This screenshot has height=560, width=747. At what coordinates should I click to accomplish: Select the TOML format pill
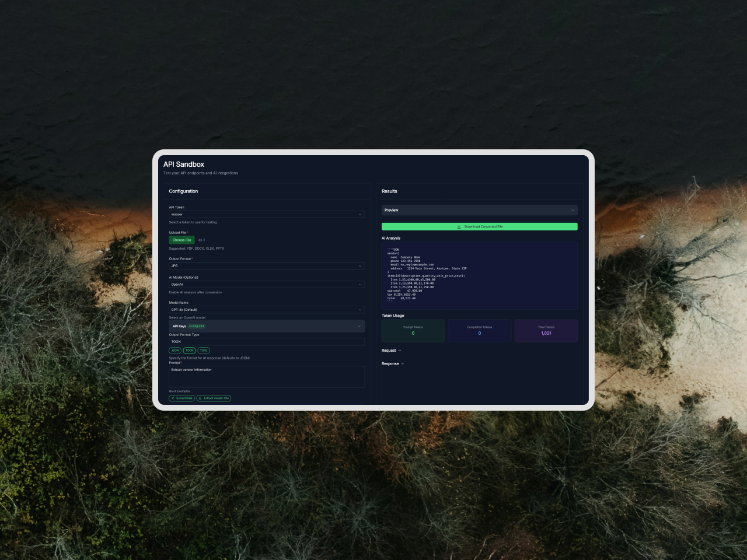[203, 350]
